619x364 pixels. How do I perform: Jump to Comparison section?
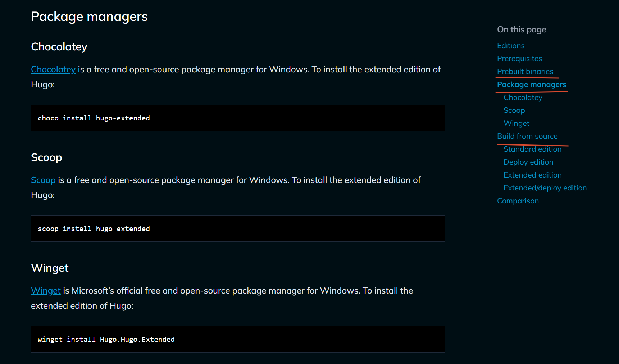pyautogui.click(x=518, y=201)
